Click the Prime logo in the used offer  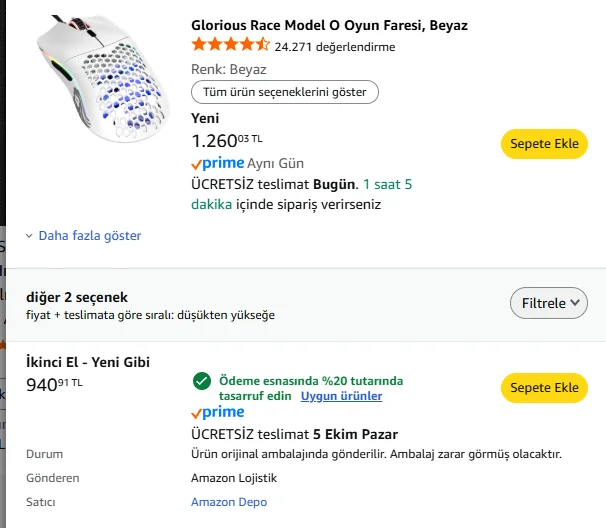[217, 413]
